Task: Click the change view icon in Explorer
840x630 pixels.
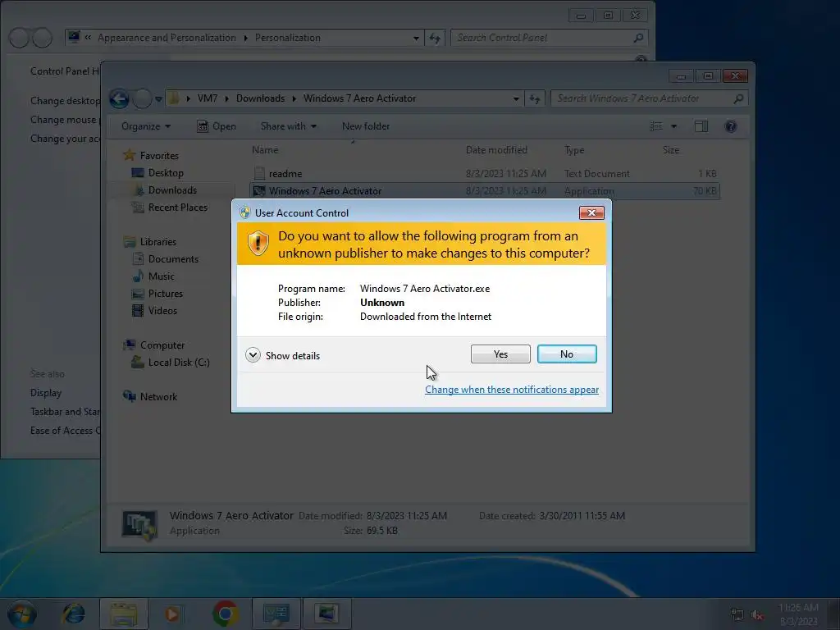Action: coord(656,126)
